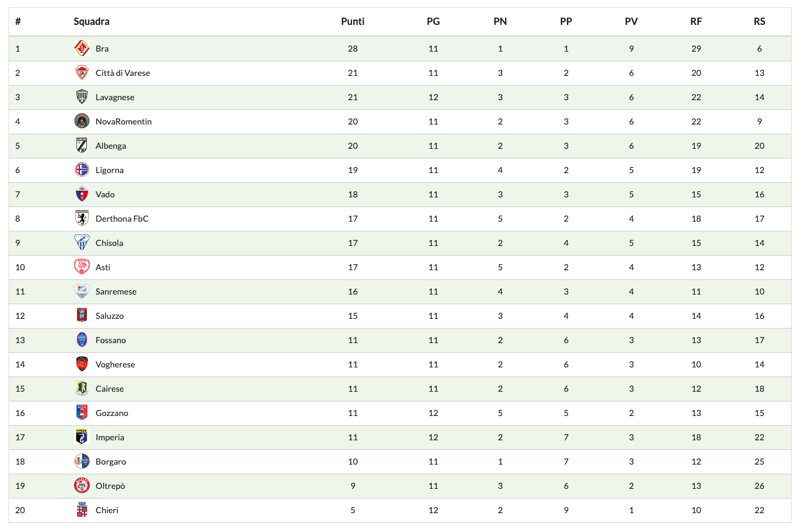Click the Ligorna round crest icon
This screenshot has height=532, width=799.
pyautogui.click(x=81, y=170)
